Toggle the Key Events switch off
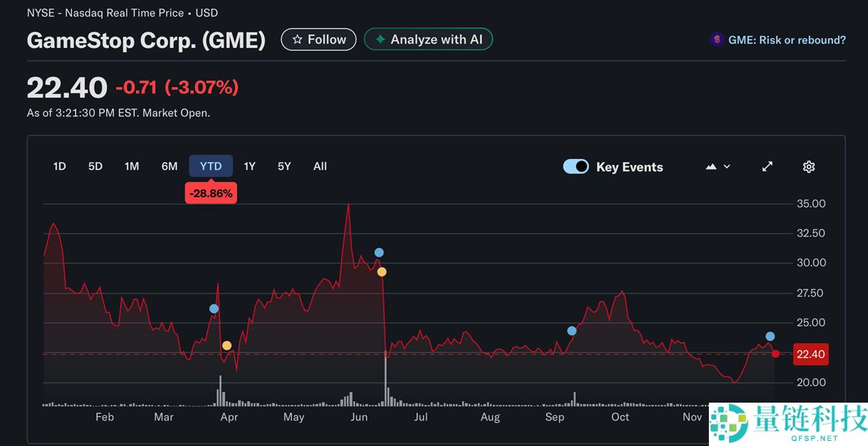This screenshot has width=868, height=446. (x=576, y=166)
